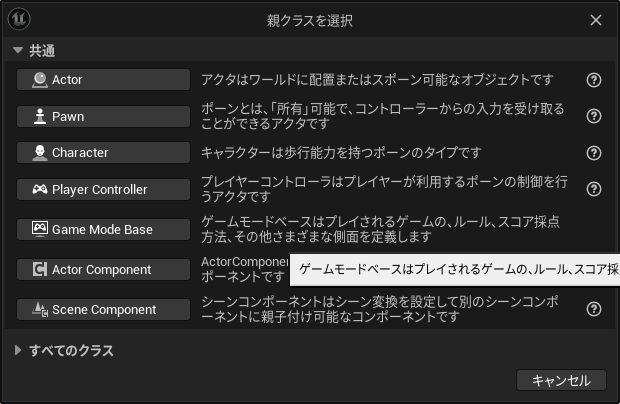Pick Game Mode Base parent class
This screenshot has width=620, height=404.
point(103,229)
